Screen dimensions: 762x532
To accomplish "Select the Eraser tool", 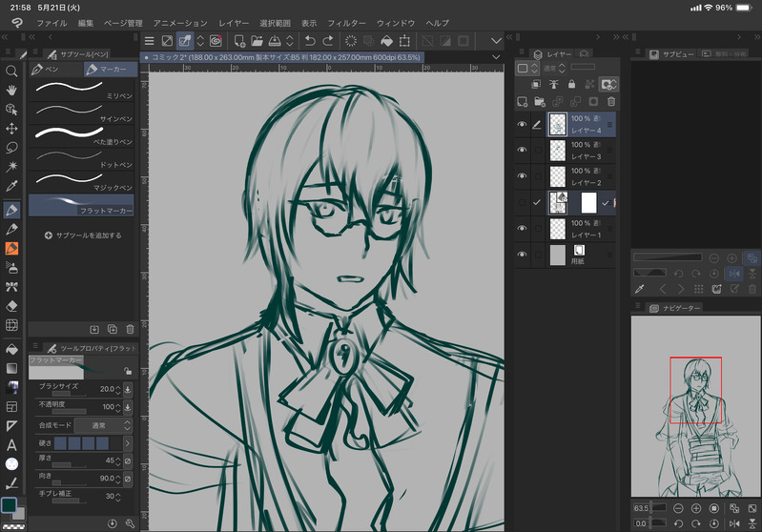I will (x=11, y=306).
